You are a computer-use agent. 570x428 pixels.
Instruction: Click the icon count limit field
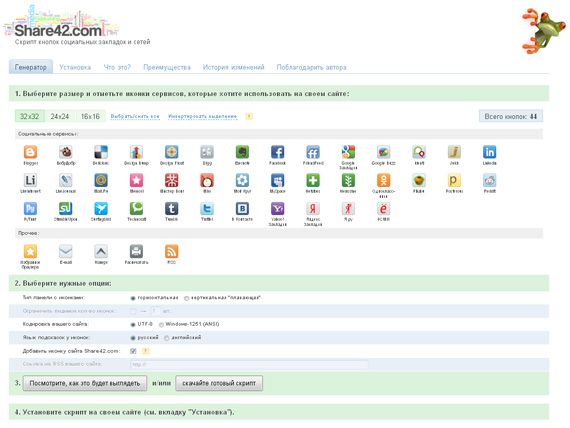coord(155,311)
